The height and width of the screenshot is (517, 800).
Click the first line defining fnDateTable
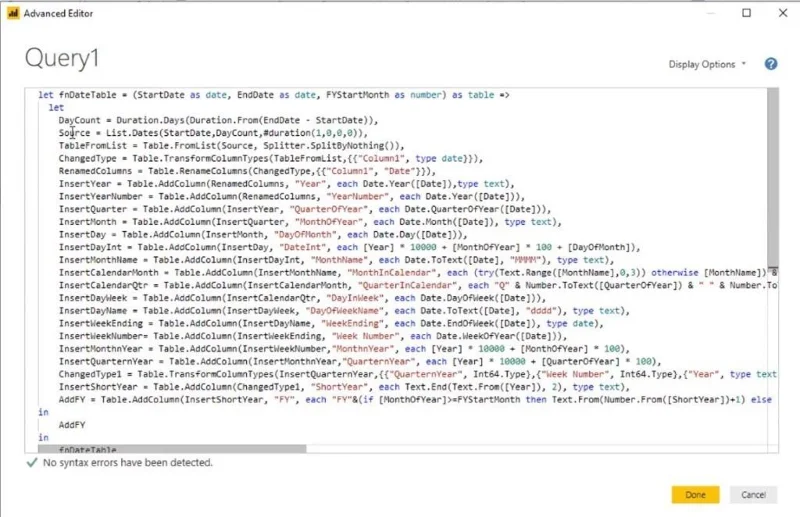point(273,95)
